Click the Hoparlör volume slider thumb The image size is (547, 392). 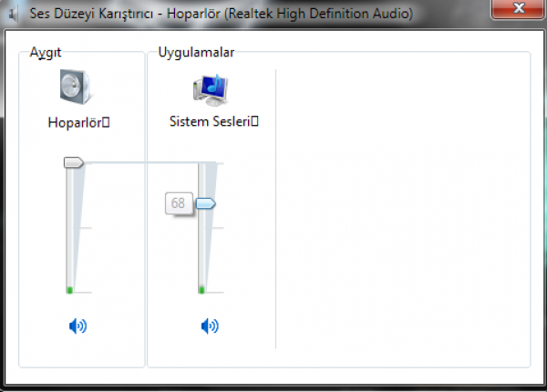coord(74,162)
